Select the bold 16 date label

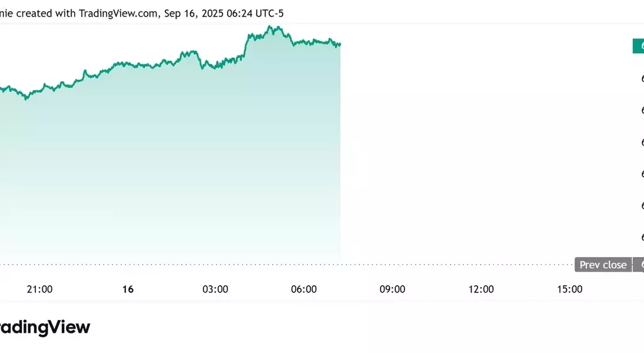128,289
